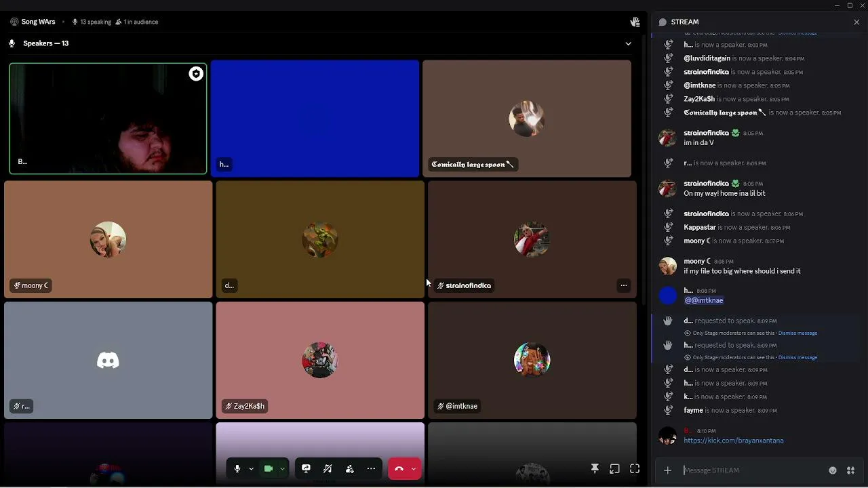
Task: Collapse the Speakers — 13 section chevron
Action: pyautogui.click(x=628, y=43)
